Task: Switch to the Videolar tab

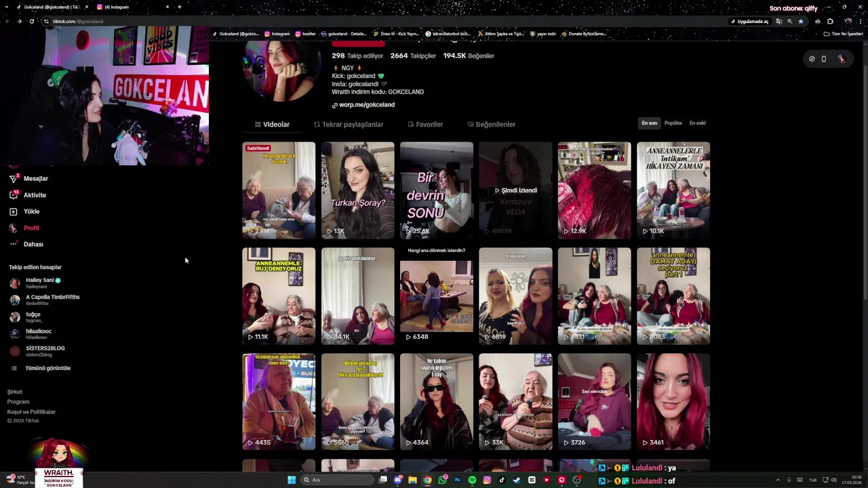Action: [x=272, y=125]
